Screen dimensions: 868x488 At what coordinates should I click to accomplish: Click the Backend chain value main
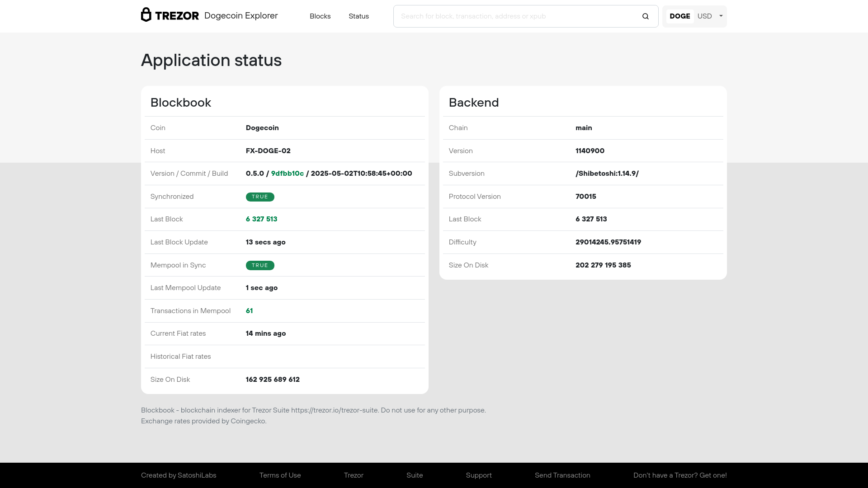click(x=584, y=128)
